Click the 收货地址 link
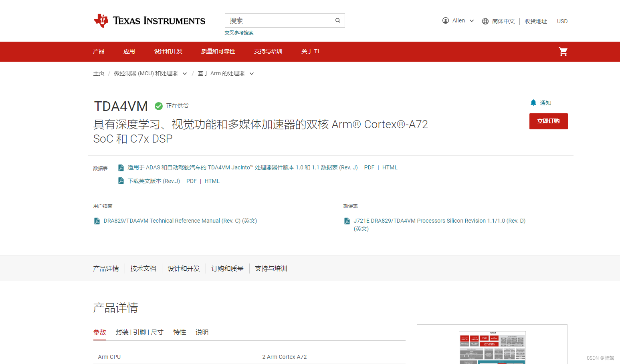Image resolution: width=620 pixels, height=364 pixels. pos(536,21)
